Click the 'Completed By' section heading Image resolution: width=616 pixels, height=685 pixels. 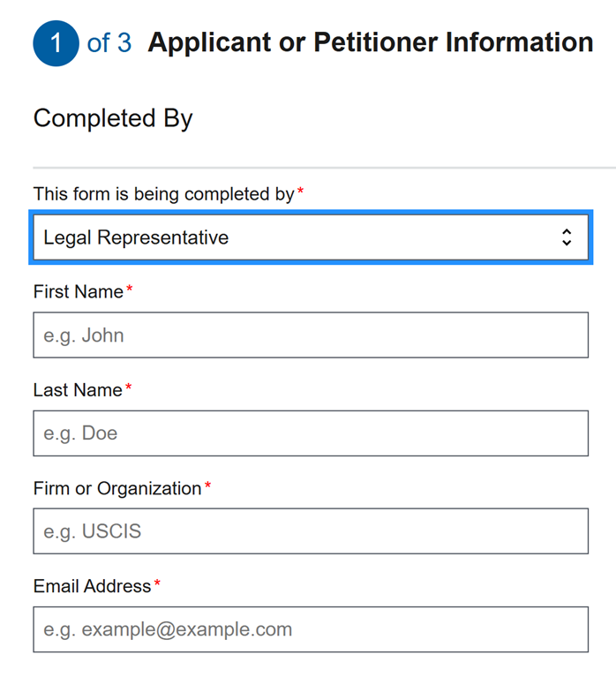(113, 118)
